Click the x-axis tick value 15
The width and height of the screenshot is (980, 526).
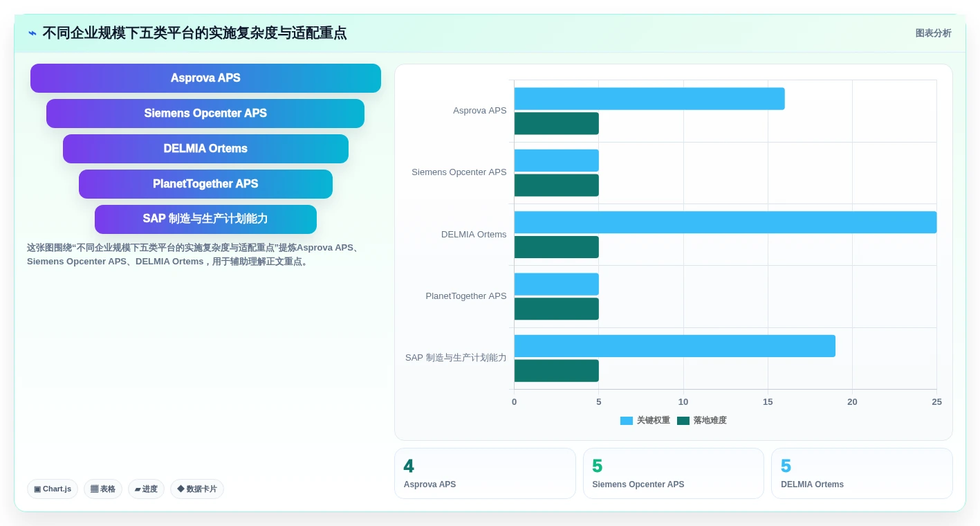point(768,402)
